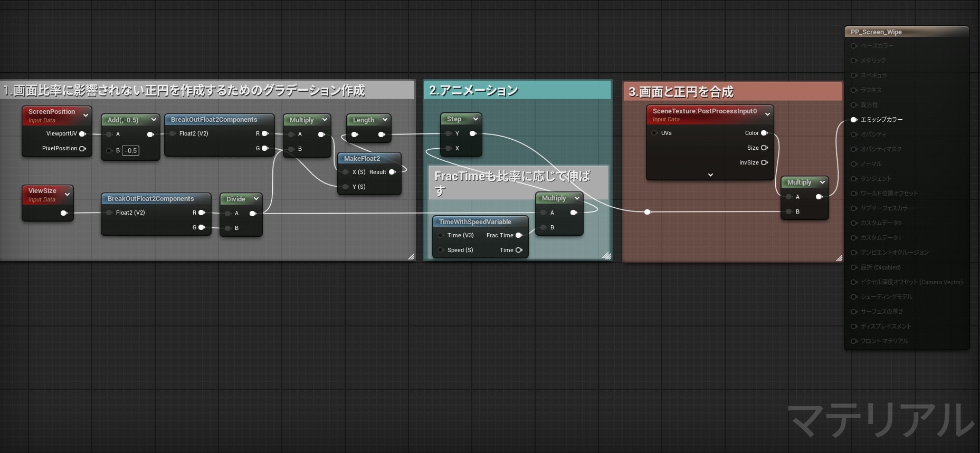
Task: Toggle the SceneTexture:PostProcessInput0 header chevron
Action: [x=767, y=114]
